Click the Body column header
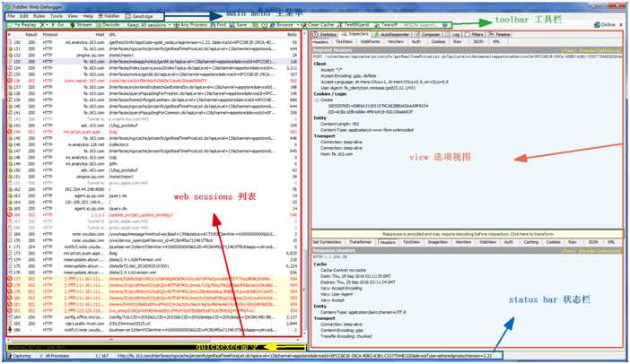Image resolution: width=630 pixels, height=364 pixels. click(292, 35)
